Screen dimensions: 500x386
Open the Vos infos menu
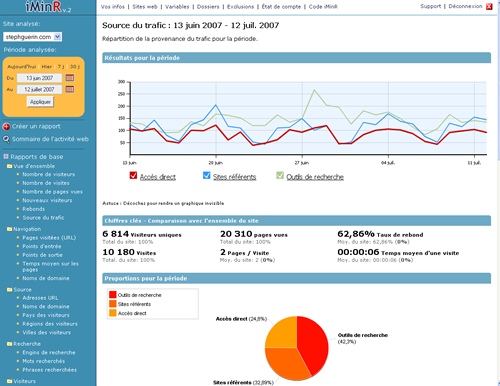[x=113, y=7]
